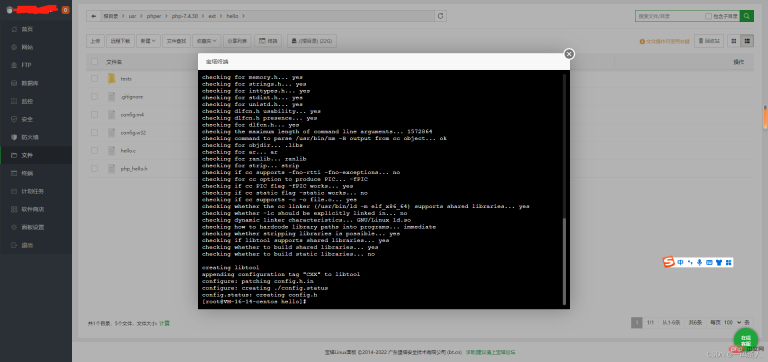This screenshot has width=768, height=362.
Task: Click page number 1 in pagination
Action: [636, 323]
